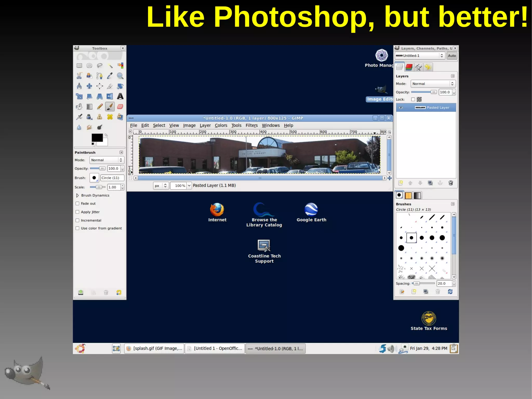Open the Filters menu
The width and height of the screenshot is (532, 399).
(251, 125)
